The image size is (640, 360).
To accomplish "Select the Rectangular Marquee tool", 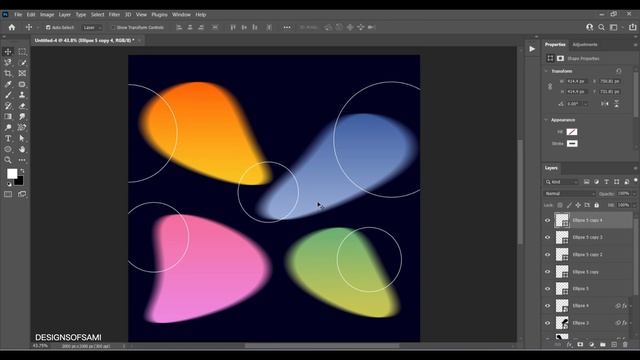I will pos(22,52).
